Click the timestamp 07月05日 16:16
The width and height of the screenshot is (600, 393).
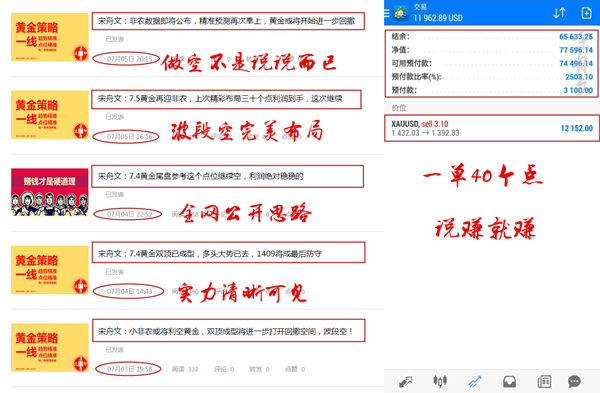tap(129, 137)
